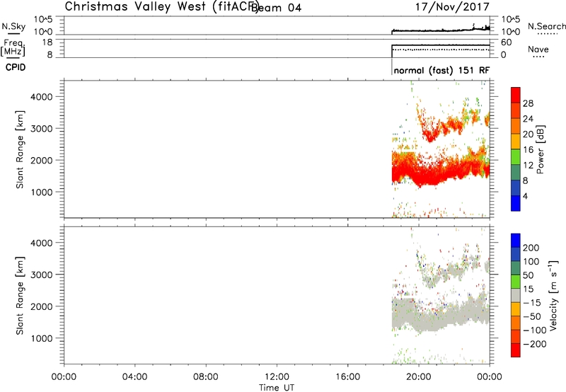Click the 12:00 time tick label

277,377
